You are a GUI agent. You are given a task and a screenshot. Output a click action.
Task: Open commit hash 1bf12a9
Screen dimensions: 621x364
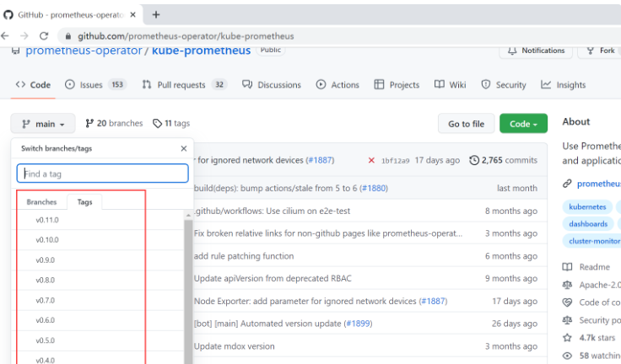[x=395, y=161]
